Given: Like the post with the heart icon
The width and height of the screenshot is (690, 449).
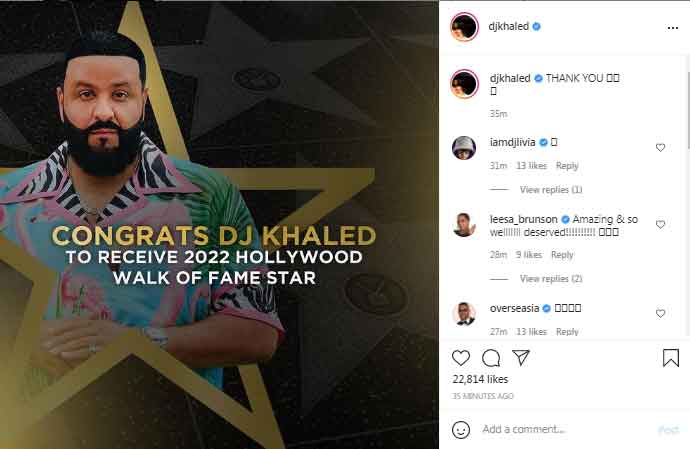Looking at the screenshot, I should click(x=461, y=358).
